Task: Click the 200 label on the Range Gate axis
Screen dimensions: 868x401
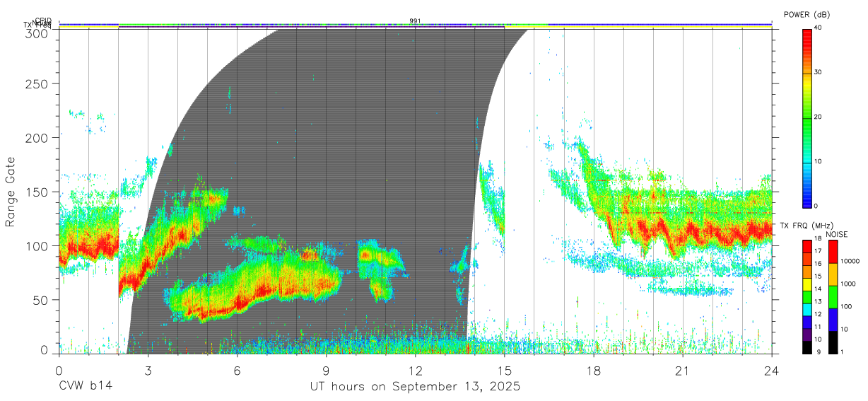Action: pos(37,138)
